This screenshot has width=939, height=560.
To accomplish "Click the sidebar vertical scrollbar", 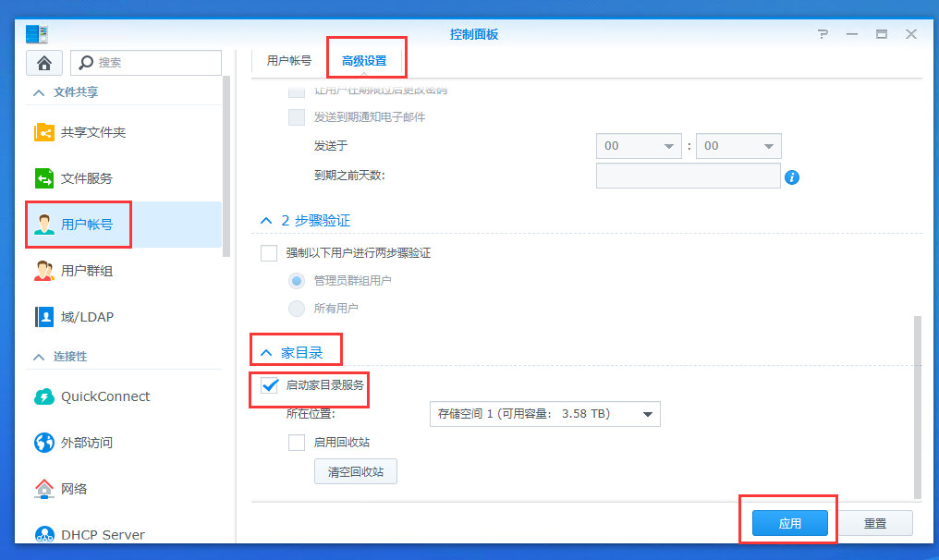I will (x=226, y=166).
